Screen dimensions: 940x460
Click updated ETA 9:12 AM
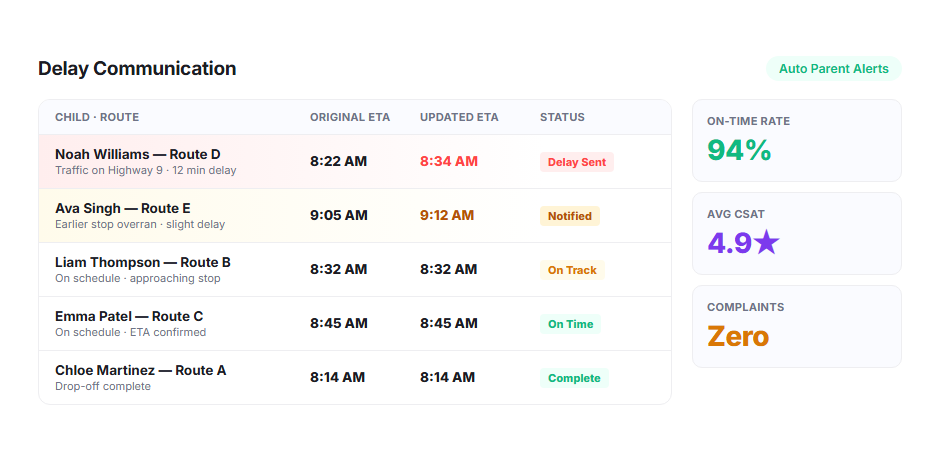click(447, 215)
